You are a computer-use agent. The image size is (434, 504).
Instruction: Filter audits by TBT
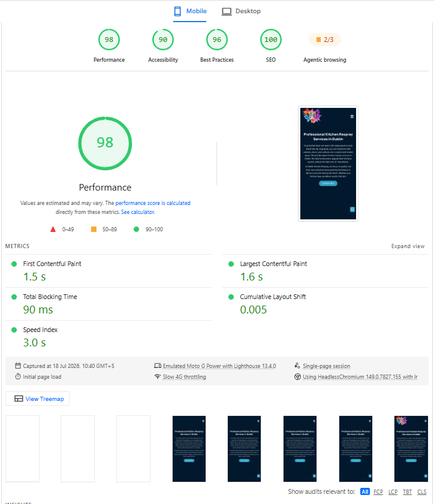pyautogui.click(x=407, y=492)
